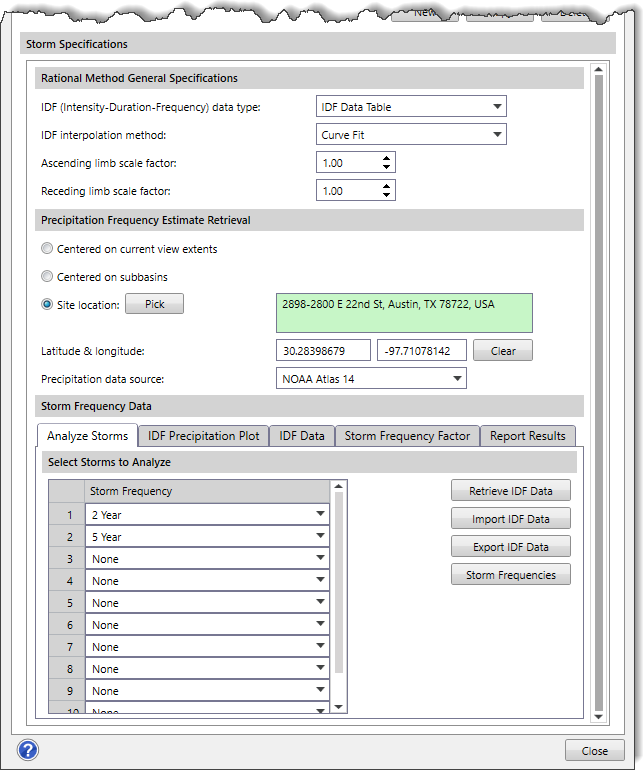
Task: Expand row 3 storm frequency dropdown
Action: [320, 558]
